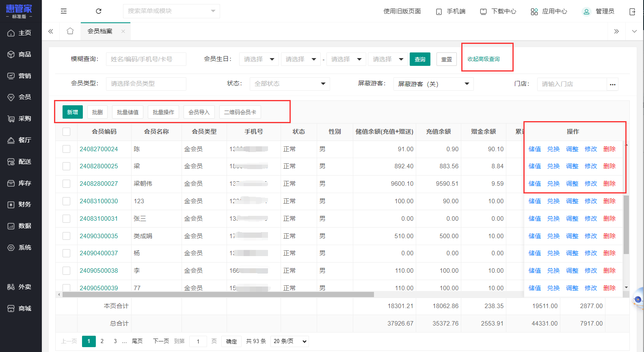The width and height of the screenshot is (644, 352).
Task: Switch to the 会员档案 tab
Action: point(100,31)
